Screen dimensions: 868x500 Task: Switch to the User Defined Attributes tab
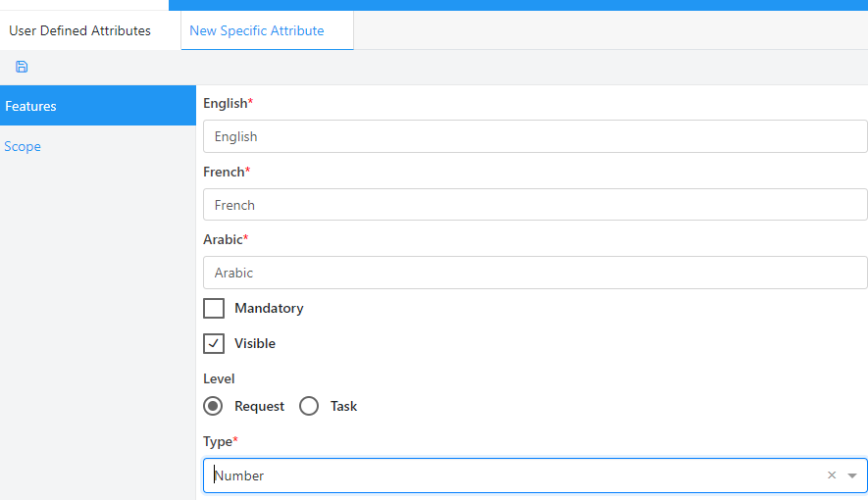pos(80,30)
